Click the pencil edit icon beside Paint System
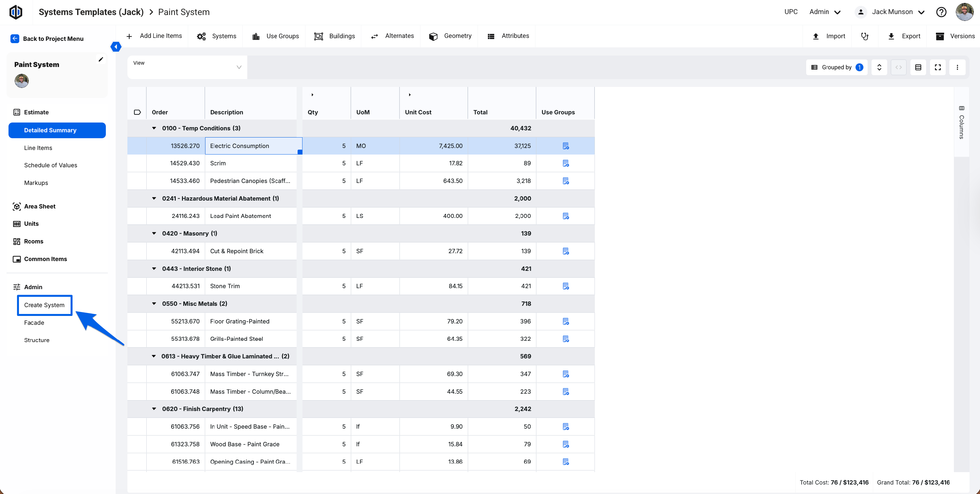Image resolution: width=980 pixels, height=494 pixels. coord(101,59)
